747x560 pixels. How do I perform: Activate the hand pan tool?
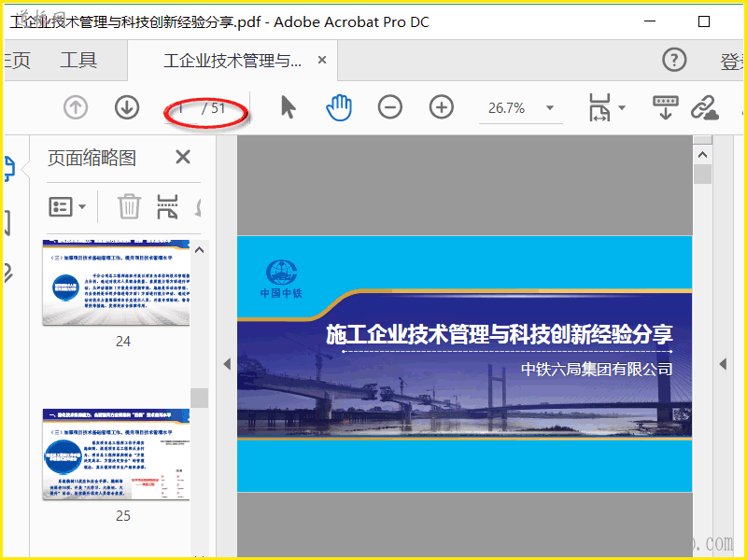pos(339,107)
